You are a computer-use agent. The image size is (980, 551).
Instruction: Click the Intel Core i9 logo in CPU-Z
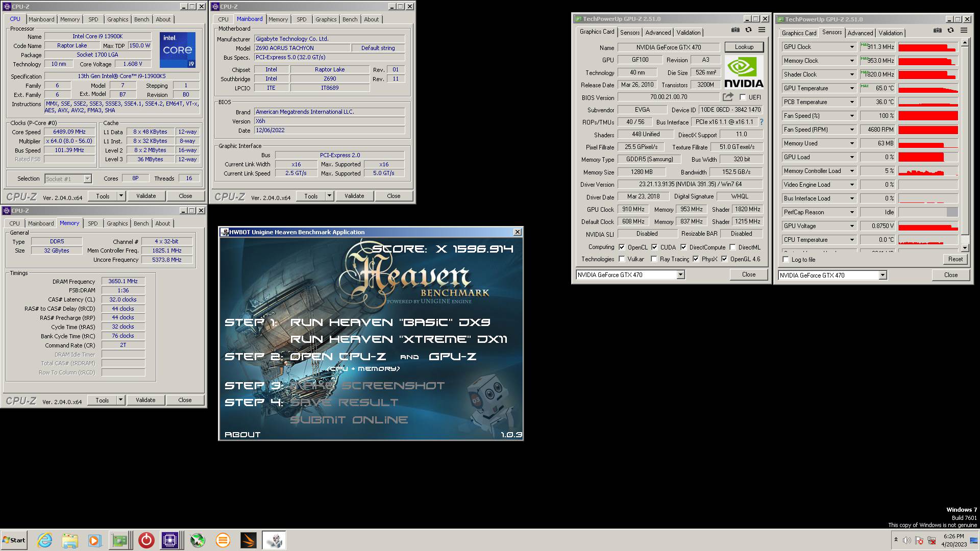tap(177, 50)
